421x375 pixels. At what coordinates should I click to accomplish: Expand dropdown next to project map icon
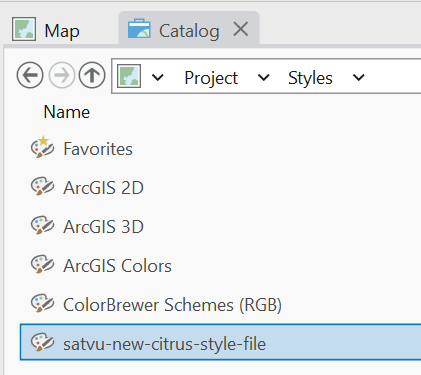(158, 77)
